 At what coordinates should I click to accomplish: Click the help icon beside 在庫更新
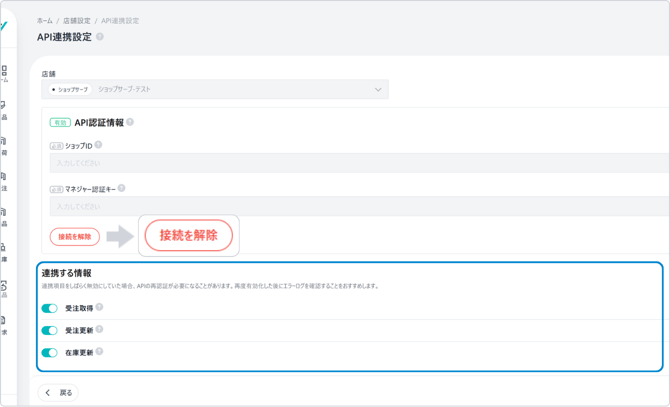[x=99, y=352]
